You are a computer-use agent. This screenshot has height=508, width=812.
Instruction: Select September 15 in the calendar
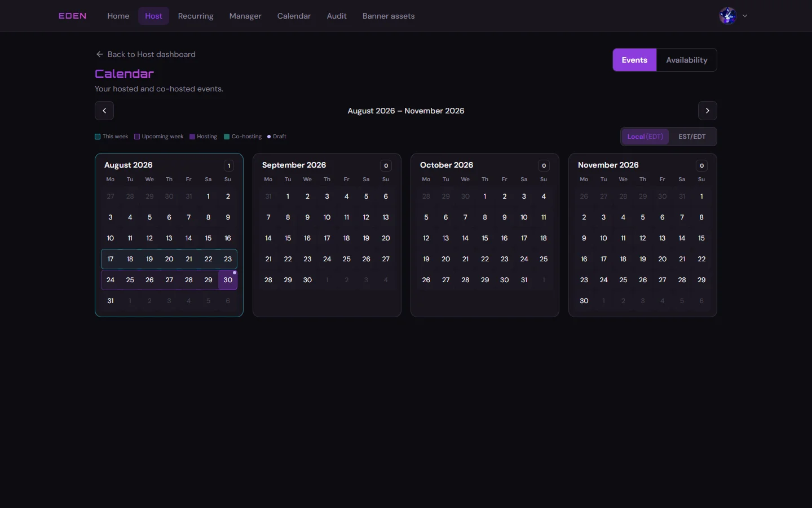point(288,238)
